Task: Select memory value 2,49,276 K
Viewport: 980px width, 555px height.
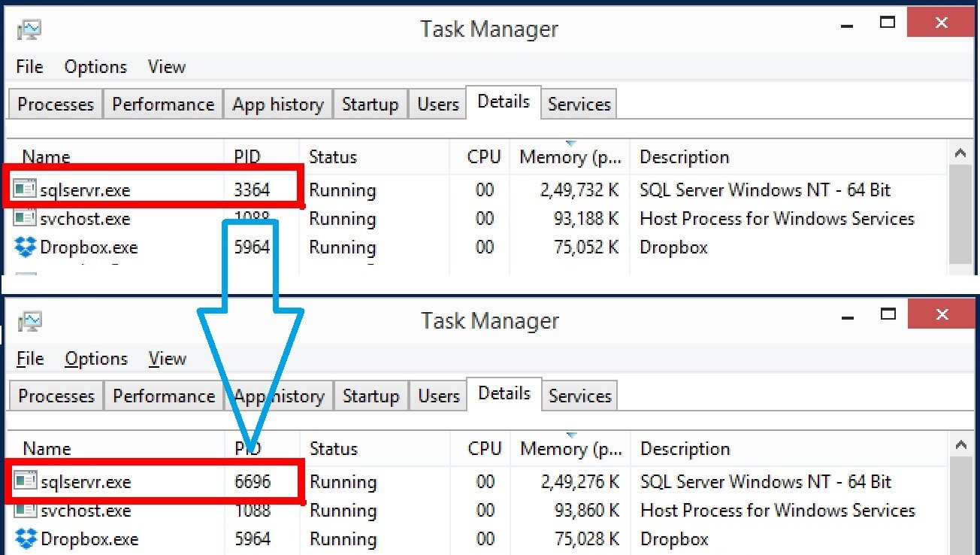Action: [x=580, y=481]
